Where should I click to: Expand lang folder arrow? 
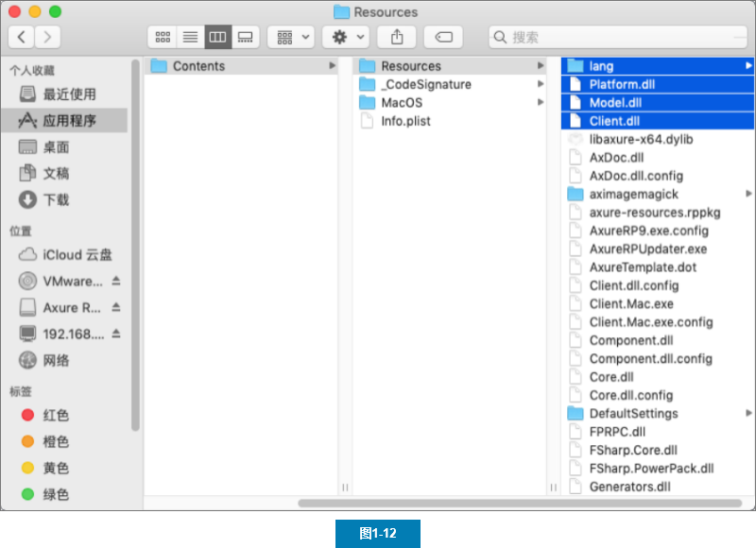[x=748, y=65]
